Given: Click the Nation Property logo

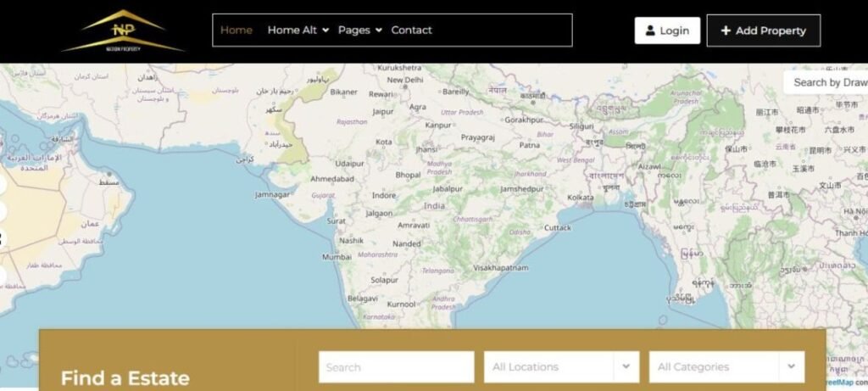Looking at the screenshot, I should [x=123, y=31].
